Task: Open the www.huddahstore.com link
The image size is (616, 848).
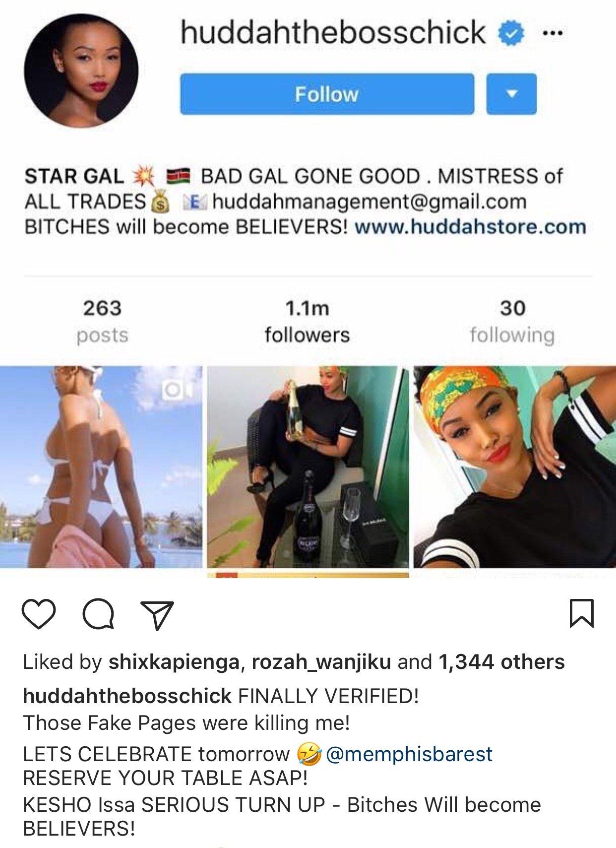Action: (470, 227)
